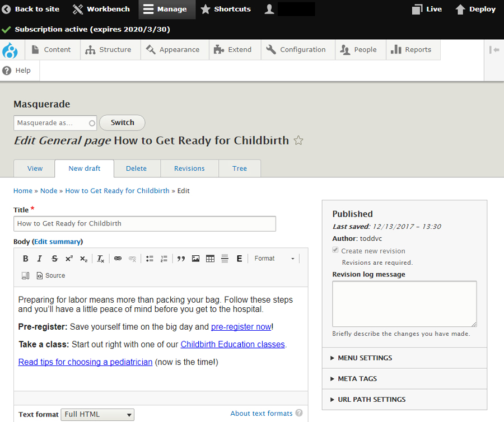This screenshot has height=422, width=504.
Task: Apply italic formatting in Body editor
Action: point(40,259)
